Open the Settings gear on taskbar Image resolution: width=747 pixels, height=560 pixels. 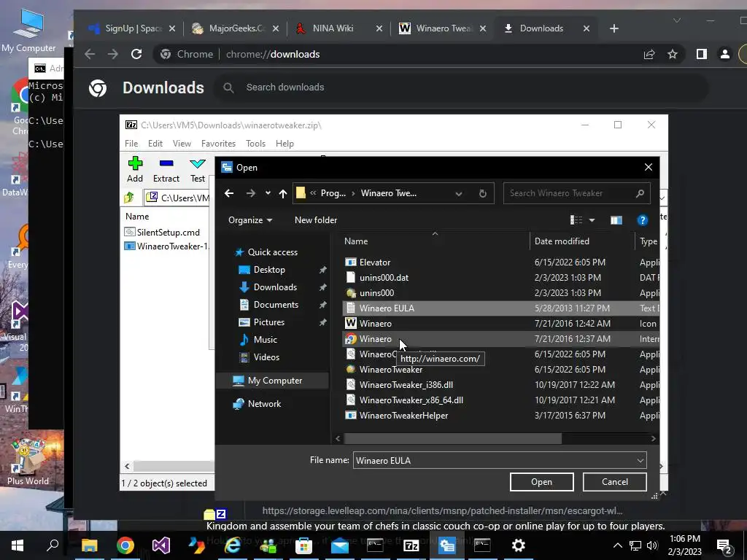click(518, 545)
